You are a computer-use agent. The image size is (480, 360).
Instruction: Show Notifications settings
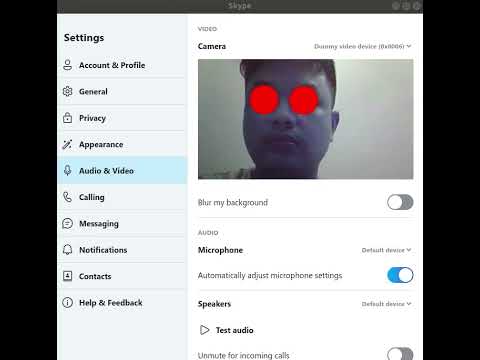tap(122, 250)
